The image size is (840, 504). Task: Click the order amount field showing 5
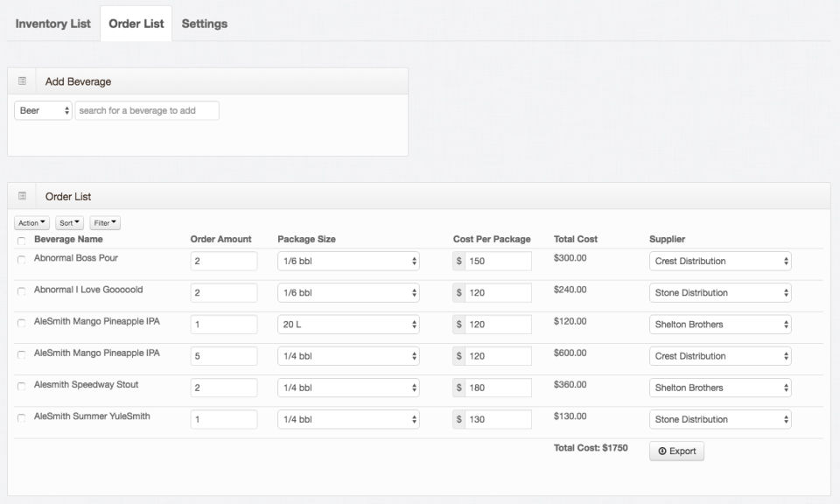tap(223, 356)
